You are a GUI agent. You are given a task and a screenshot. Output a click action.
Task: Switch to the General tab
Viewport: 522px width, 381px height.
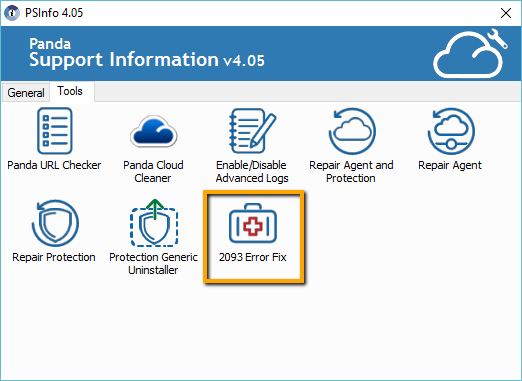(26, 92)
